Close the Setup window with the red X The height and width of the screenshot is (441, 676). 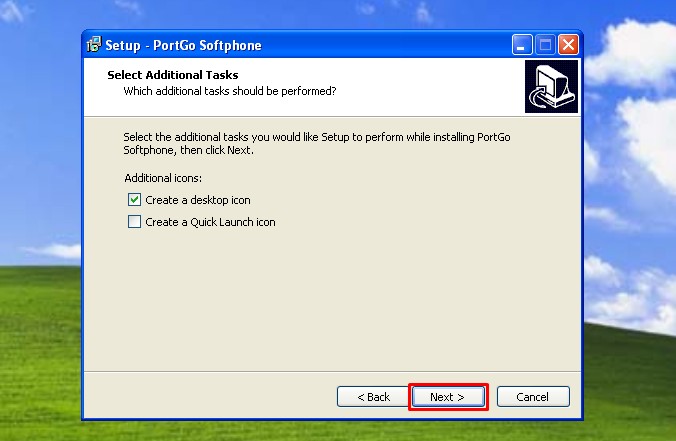tap(568, 45)
